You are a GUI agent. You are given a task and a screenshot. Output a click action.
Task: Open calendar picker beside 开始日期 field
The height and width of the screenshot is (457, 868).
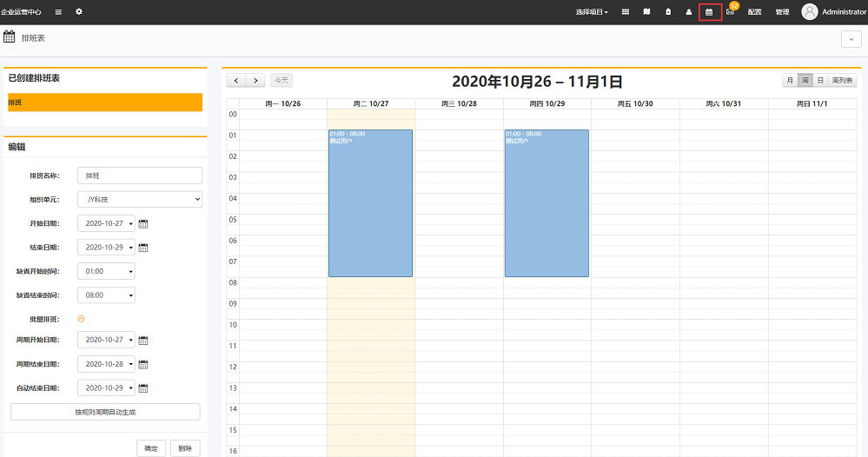point(143,223)
